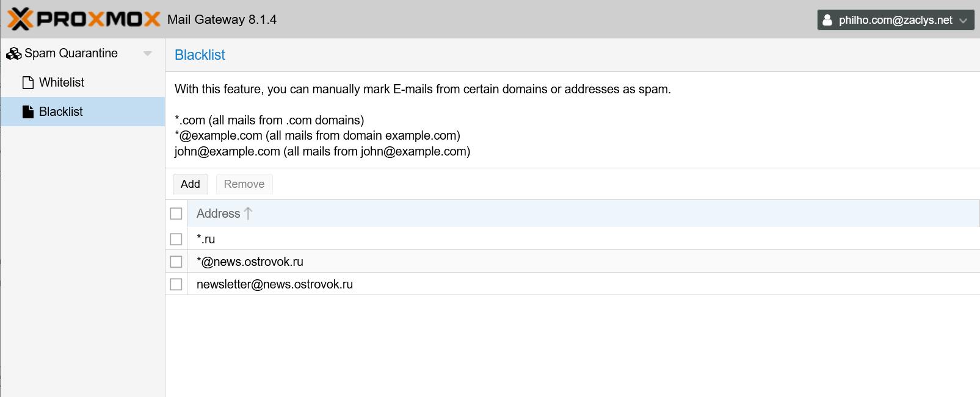The image size is (980, 397).
Task: Select the *.ru address row
Action: point(206,239)
